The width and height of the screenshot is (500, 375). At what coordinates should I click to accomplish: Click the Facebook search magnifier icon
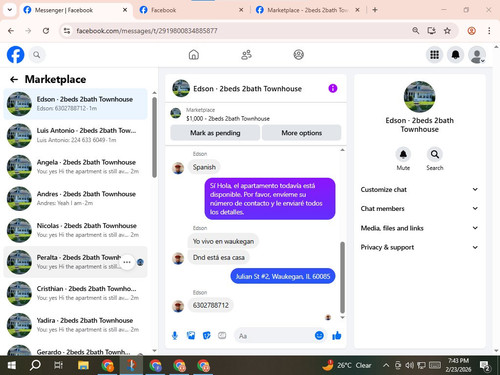(x=37, y=55)
